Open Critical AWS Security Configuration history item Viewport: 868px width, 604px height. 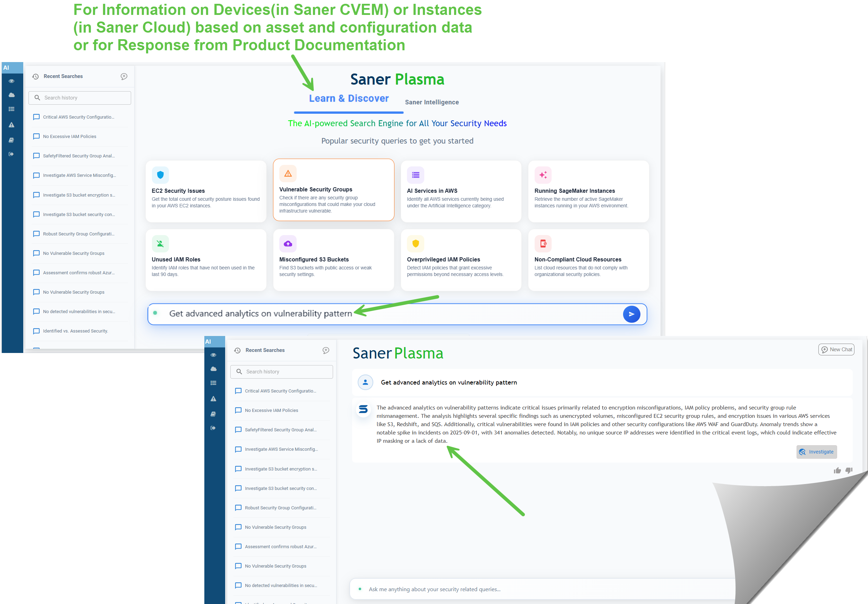point(78,117)
